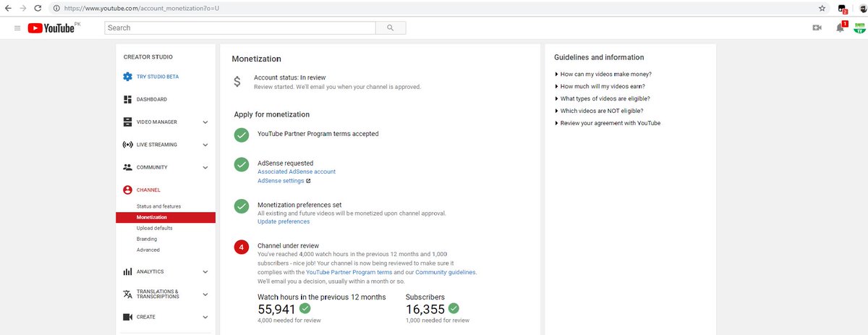
Task: Expand the Community section
Action: tap(205, 168)
